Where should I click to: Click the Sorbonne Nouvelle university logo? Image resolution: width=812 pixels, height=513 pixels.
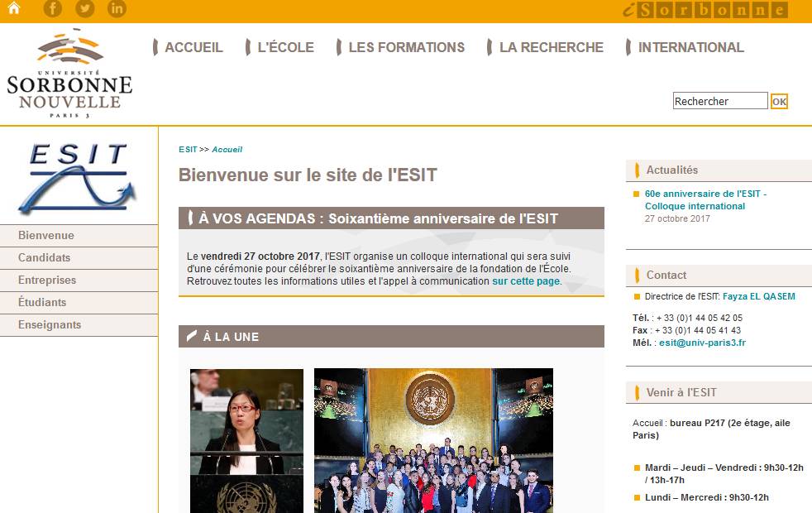point(69,74)
